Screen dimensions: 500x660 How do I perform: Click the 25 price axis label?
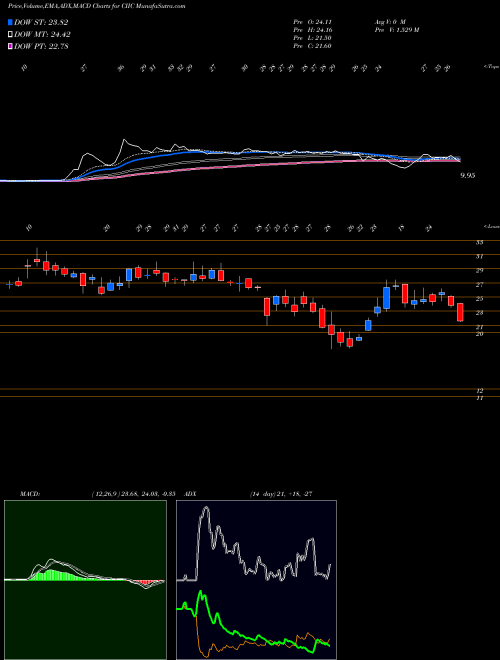479,299
